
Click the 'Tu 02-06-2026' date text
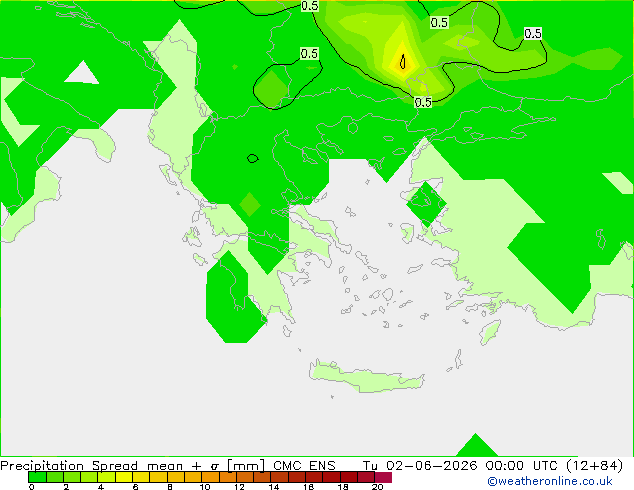click(420, 466)
